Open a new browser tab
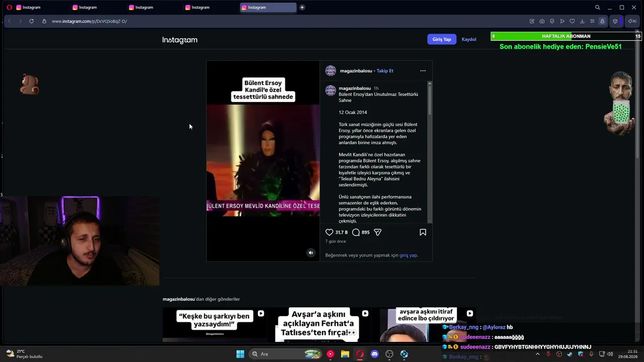644x362 pixels. coord(302,8)
